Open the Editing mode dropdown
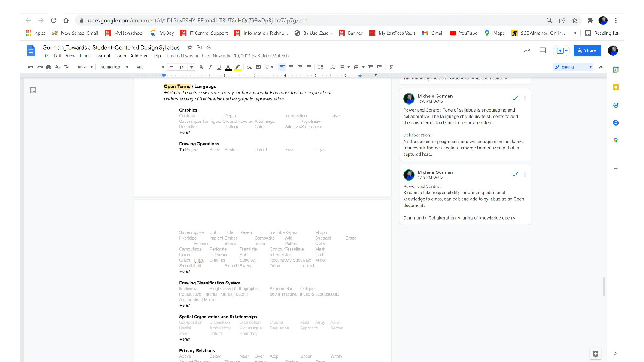Viewport: 644px width, 362px height. click(573, 67)
